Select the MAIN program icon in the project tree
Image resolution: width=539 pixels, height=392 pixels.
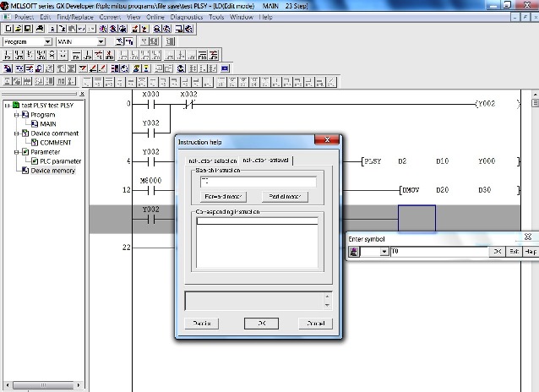[35, 124]
